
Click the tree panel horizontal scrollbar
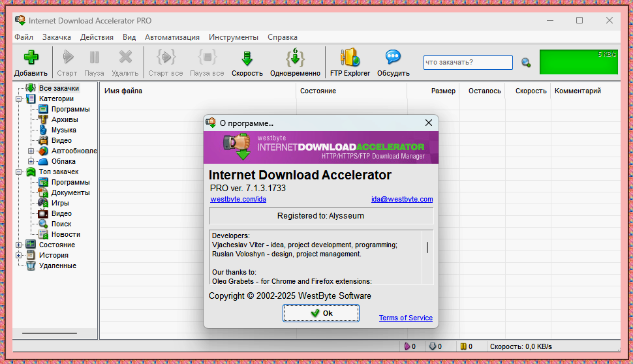point(49,333)
